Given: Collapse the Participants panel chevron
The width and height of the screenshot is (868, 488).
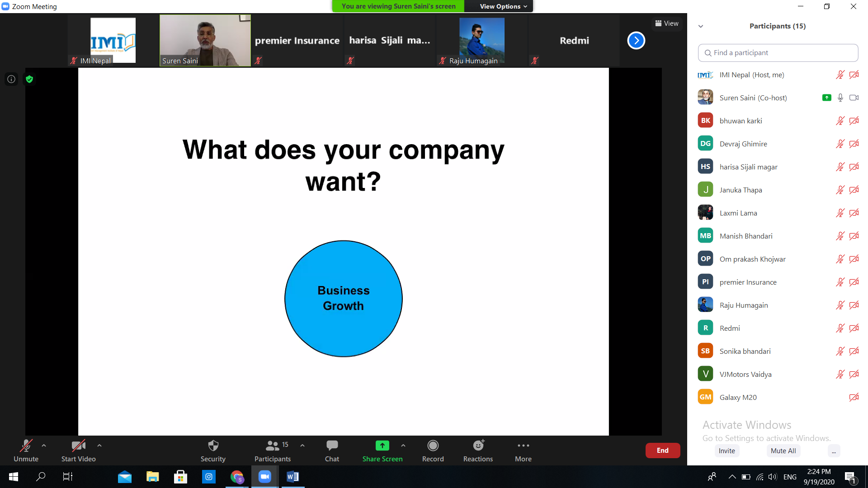Looking at the screenshot, I should [x=701, y=26].
